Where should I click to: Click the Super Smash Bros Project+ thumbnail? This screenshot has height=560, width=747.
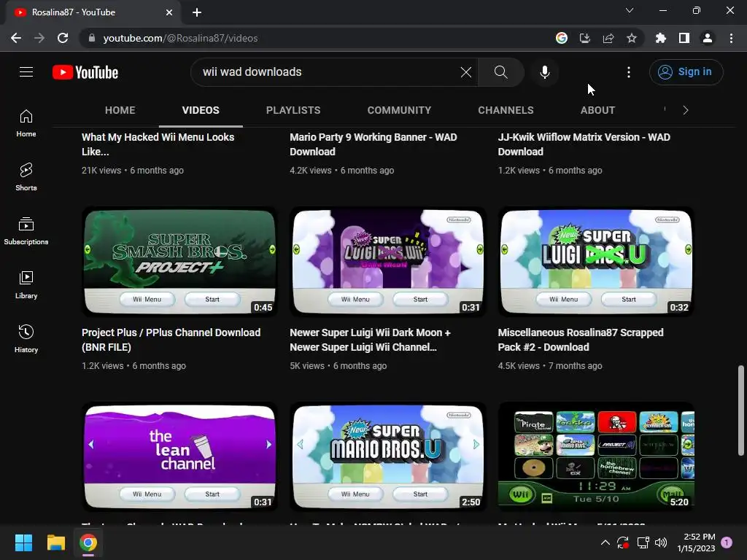(x=179, y=262)
